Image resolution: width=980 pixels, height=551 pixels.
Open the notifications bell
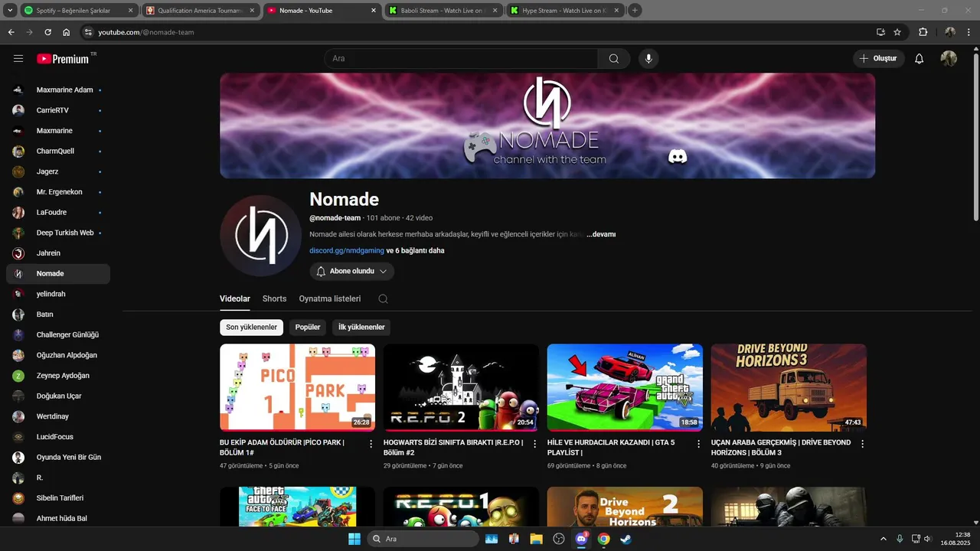920,58
